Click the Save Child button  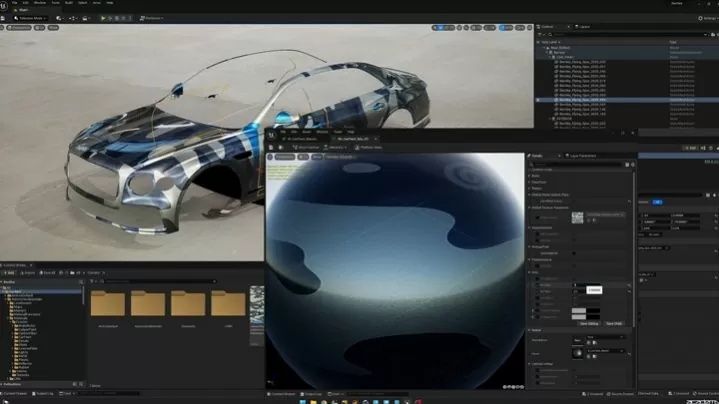[x=614, y=323]
